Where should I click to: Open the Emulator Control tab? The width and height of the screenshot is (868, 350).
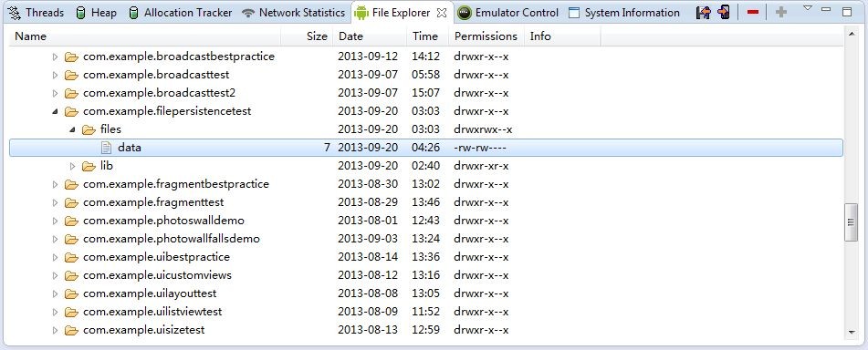coord(508,12)
